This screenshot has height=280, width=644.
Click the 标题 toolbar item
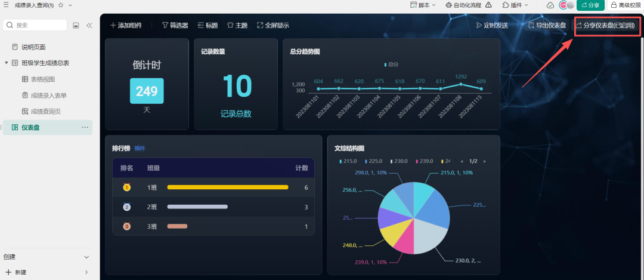(x=208, y=25)
